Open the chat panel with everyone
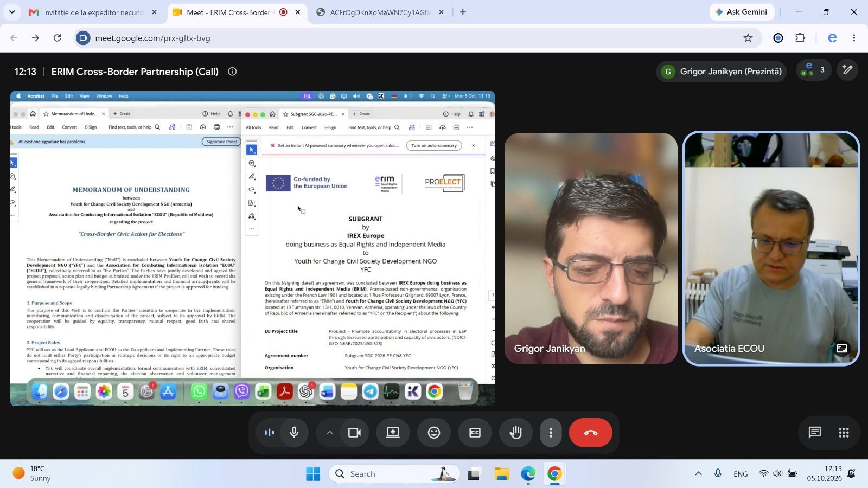The width and height of the screenshot is (868, 488). 814,432
